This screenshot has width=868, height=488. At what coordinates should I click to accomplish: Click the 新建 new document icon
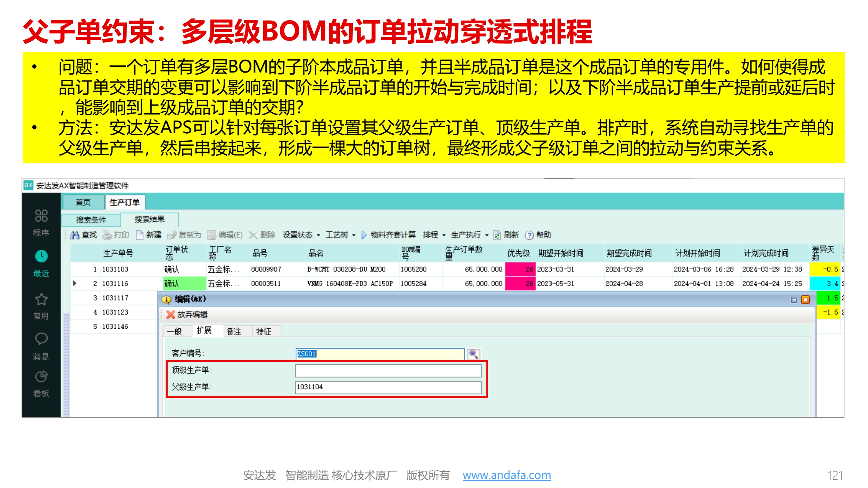(x=140, y=235)
